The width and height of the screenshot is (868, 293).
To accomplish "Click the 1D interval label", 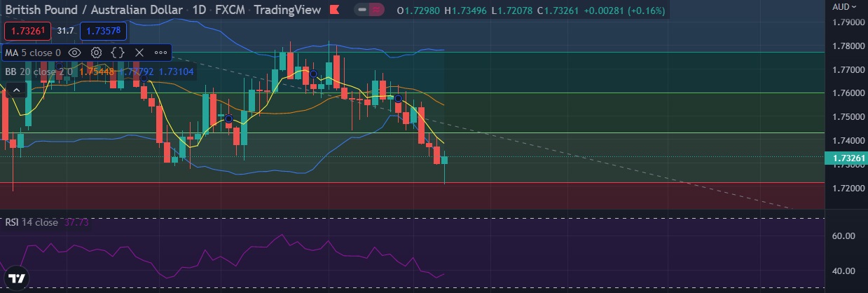I will [198, 11].
